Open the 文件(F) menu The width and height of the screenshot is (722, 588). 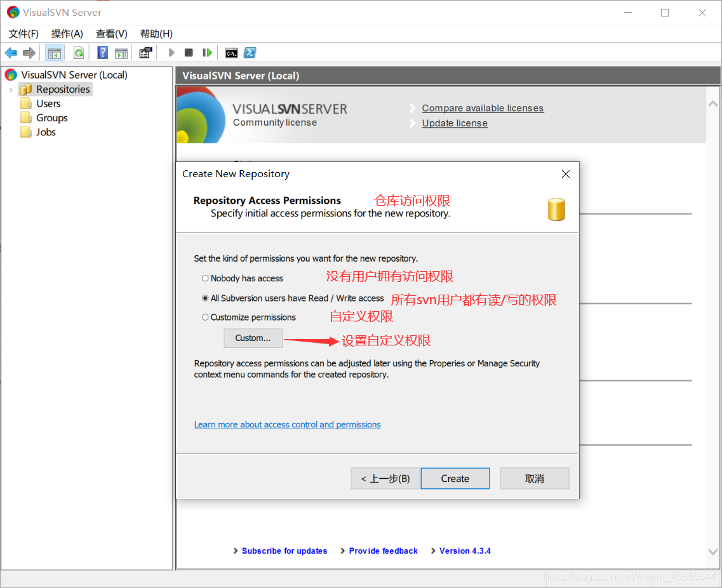click(23, 34)
